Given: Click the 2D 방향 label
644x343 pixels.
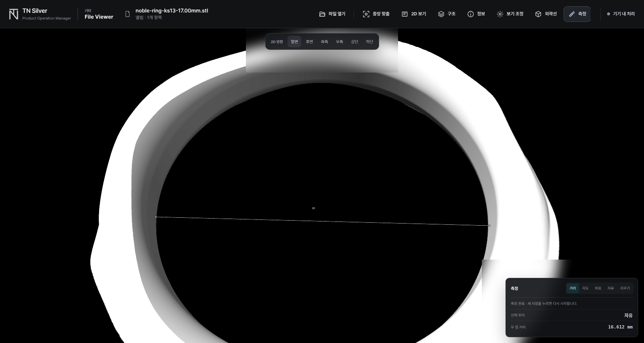Looking at the screenshot, I should (x=277, y=42).
